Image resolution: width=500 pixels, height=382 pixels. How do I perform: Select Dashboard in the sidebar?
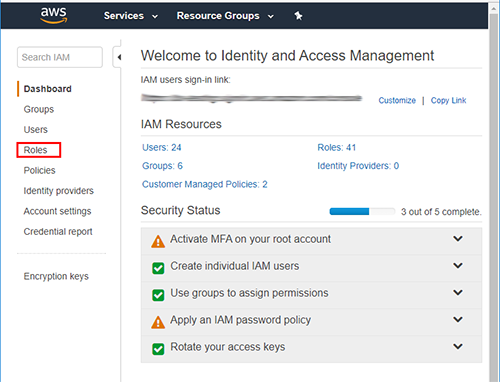48,89
